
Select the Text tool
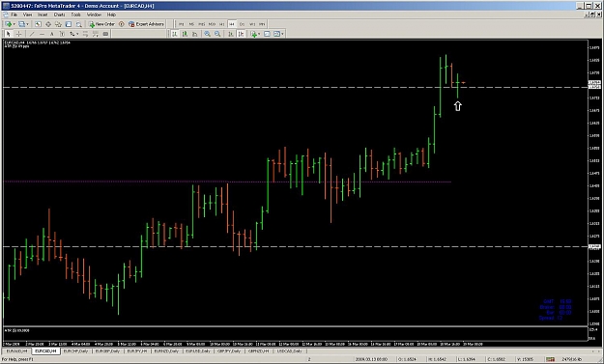(51, 34)
